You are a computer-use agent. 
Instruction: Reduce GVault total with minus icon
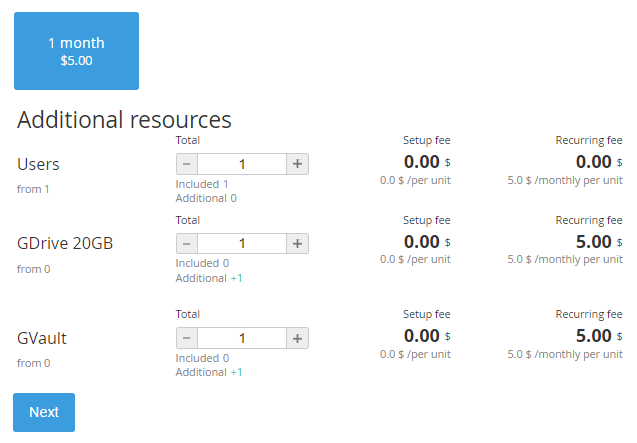click(187, 338)
